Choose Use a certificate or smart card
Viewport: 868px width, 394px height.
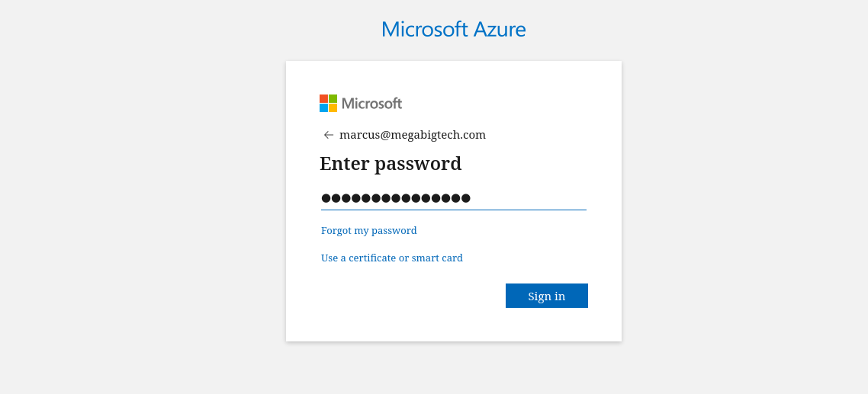click(392, 258)
